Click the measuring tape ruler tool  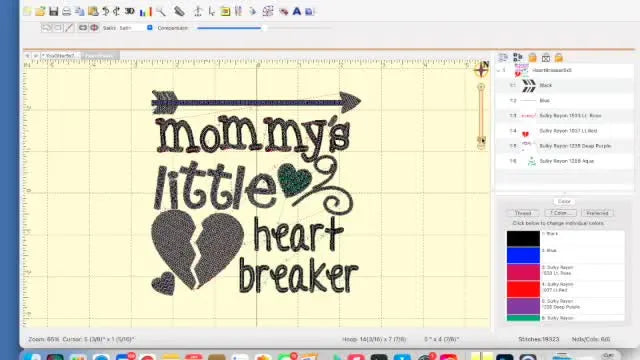coord(179,11)
